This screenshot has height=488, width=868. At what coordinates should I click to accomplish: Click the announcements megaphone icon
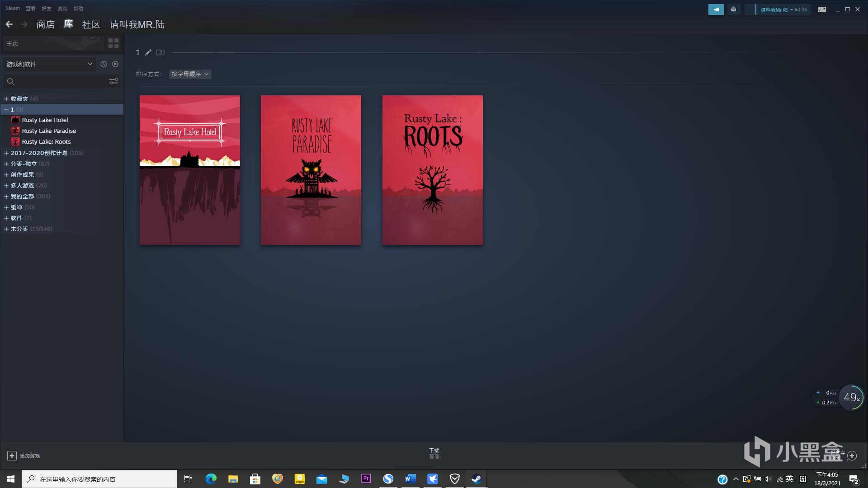point(716,9)
